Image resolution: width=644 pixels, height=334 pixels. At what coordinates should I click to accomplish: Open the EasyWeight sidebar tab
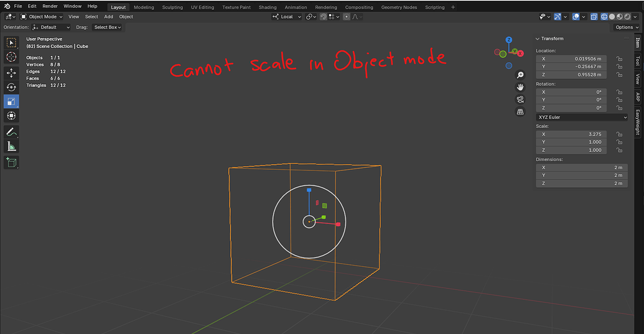click(x=637, y=122)
